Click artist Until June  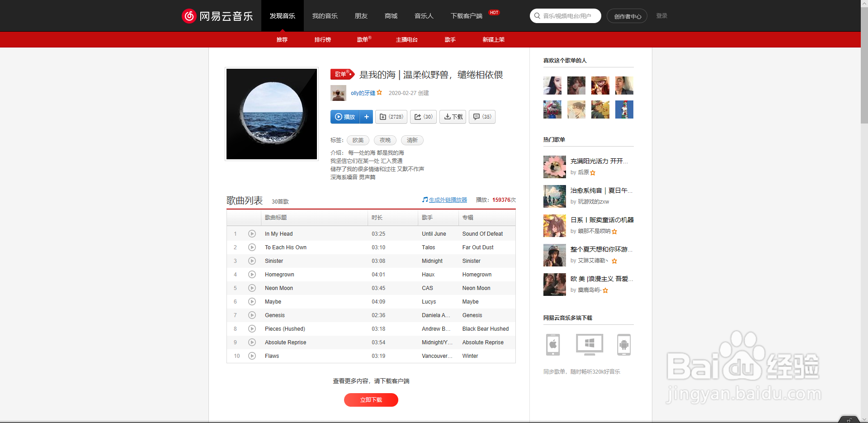click(434, 234)
